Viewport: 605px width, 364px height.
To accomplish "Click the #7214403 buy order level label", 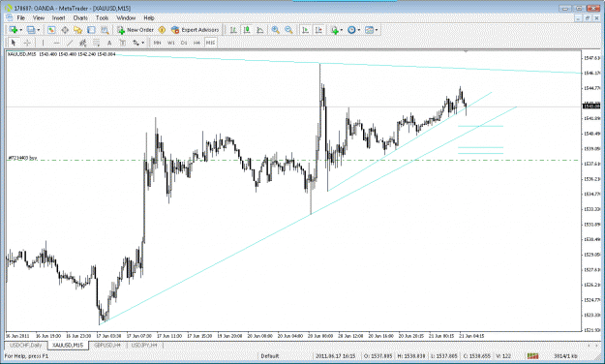I will click(x=23, y=158).
